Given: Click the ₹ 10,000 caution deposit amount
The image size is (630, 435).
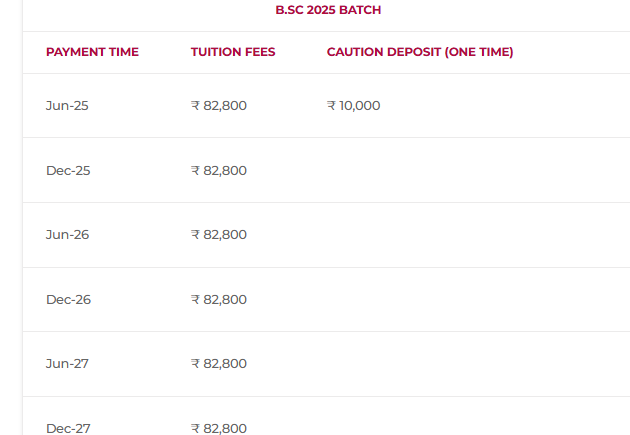Looking at the screenshot, I should (x=354, y=106).
